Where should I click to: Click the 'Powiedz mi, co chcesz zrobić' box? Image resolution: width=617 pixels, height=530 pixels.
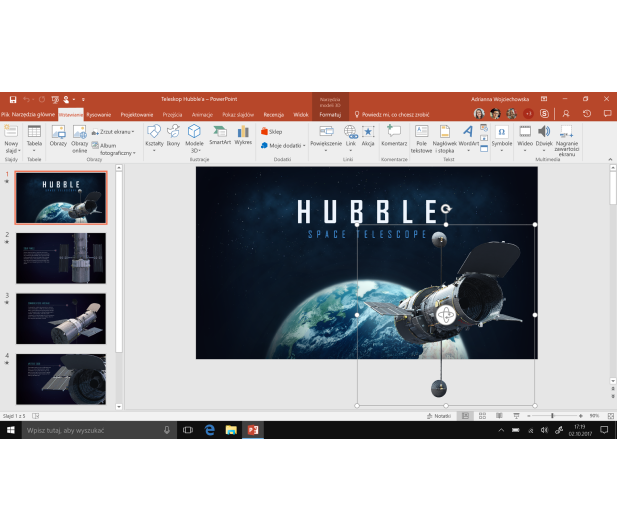tap(392, 114)
